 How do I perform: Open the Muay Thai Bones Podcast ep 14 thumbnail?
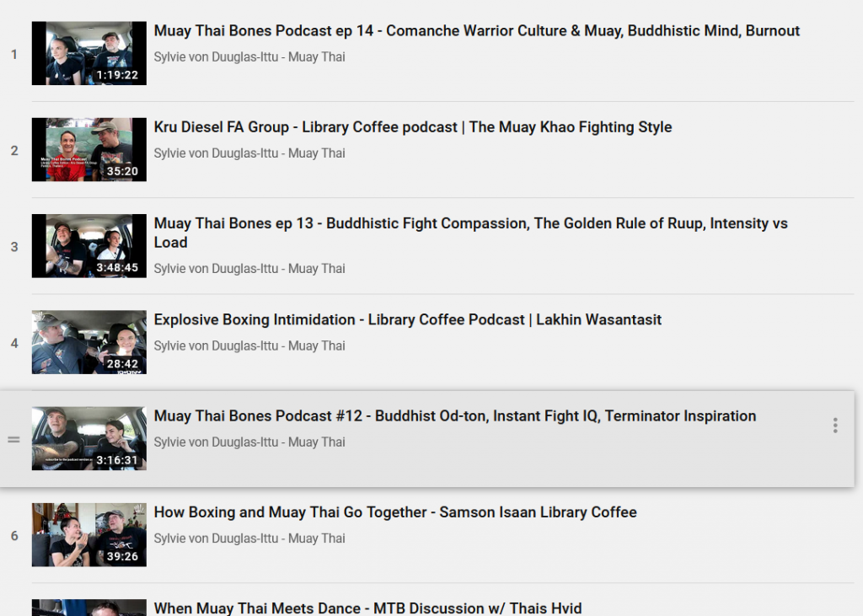pyautogui.click(x=89, y=53)
